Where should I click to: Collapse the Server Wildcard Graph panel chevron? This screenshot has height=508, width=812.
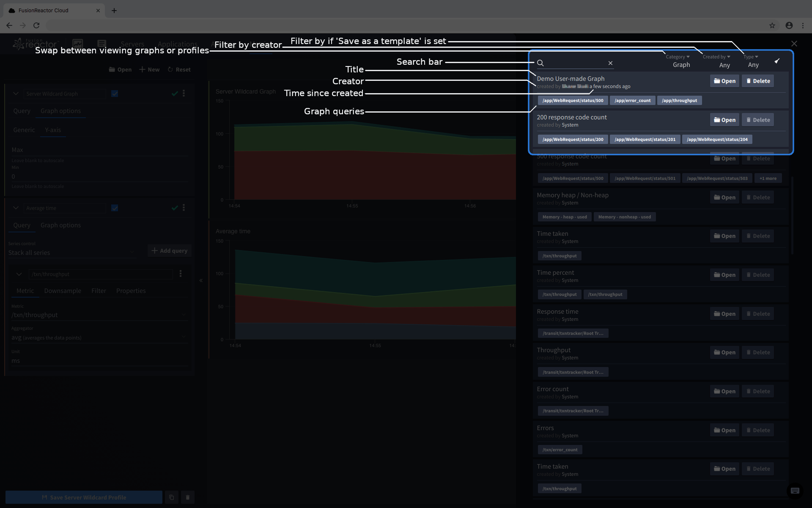(x=16, y=94)
